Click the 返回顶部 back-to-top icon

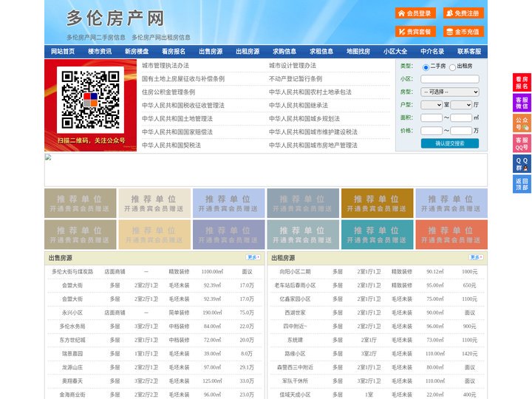[522, 184]
